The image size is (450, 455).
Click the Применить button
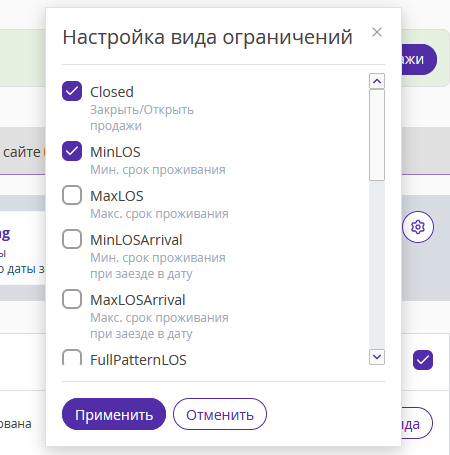(114, 414)
